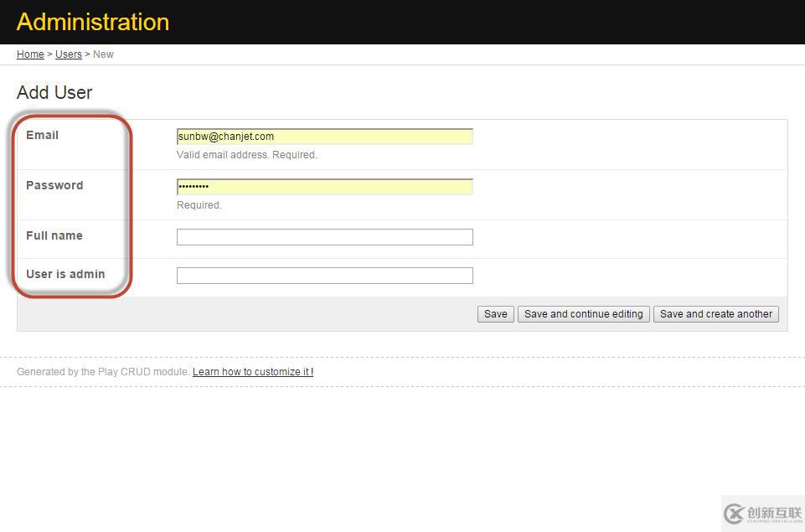This screenshot has width=805, height=532.
Task: Click inside the Full name field
Action: coord(324,237)
